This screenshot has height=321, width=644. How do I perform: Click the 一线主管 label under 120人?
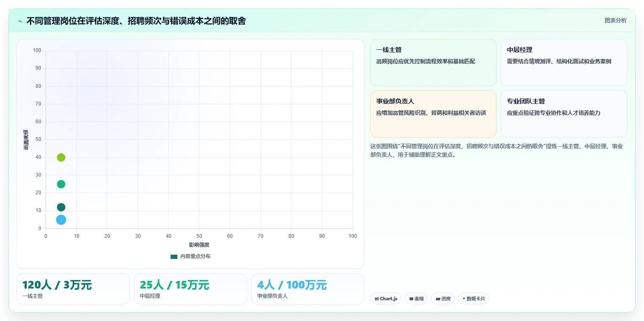(33, 296)
